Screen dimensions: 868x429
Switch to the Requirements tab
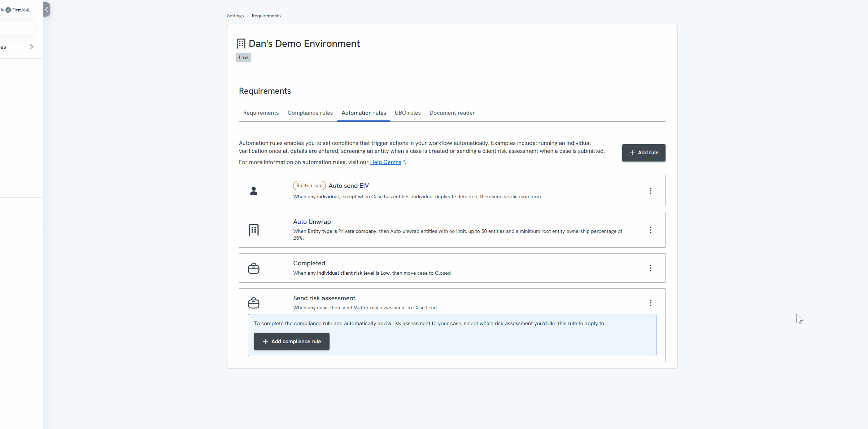(x=261, y=113)
